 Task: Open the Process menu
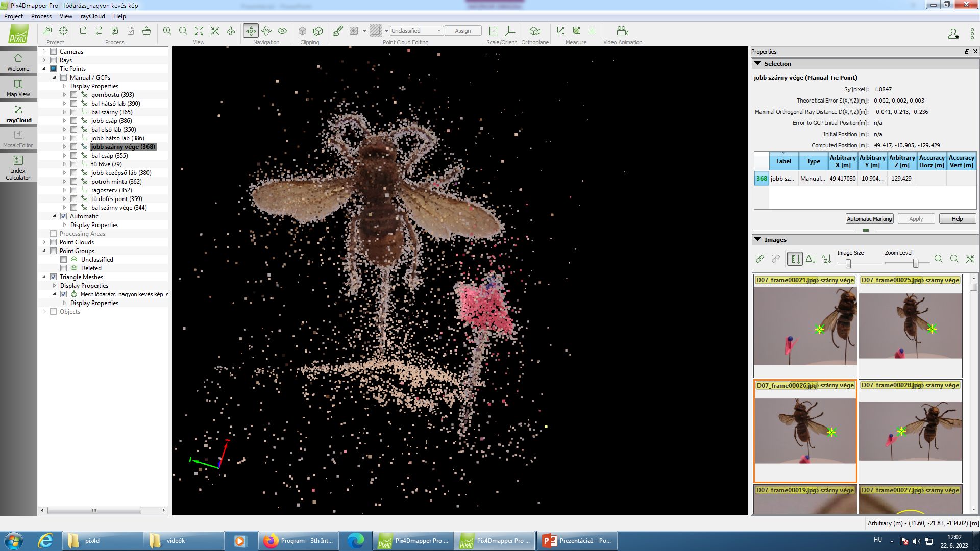[41, 16]
